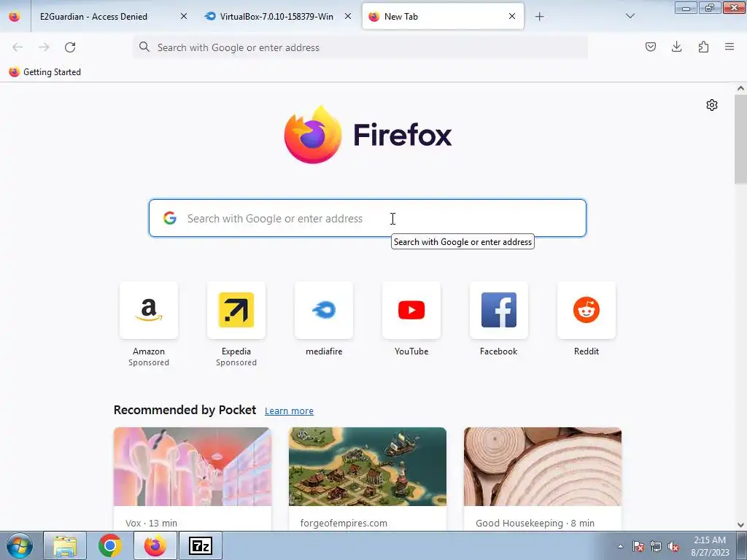Open the Firefox View pinned tab icon

click(15, 17)
